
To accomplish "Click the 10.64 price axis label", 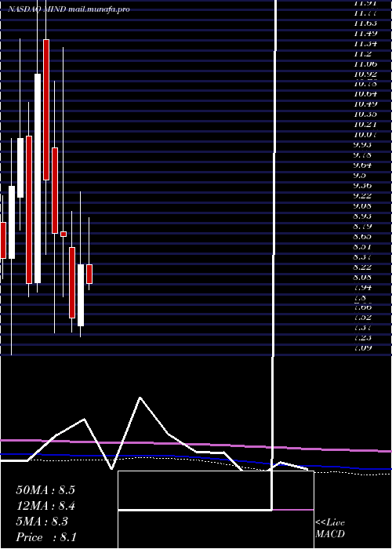I will coord(365,94).
